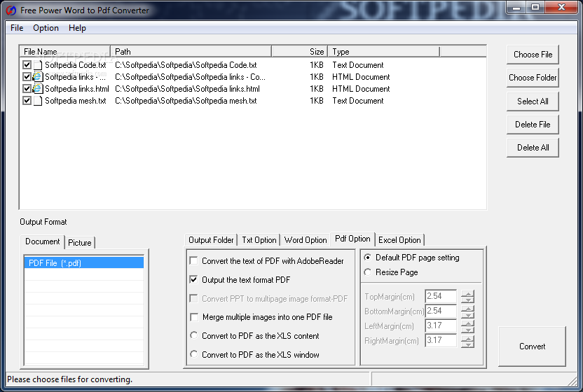Enable Merge multiple images into one PDF file
Screen dimensions: 583x392
click(x=193, y=317)
